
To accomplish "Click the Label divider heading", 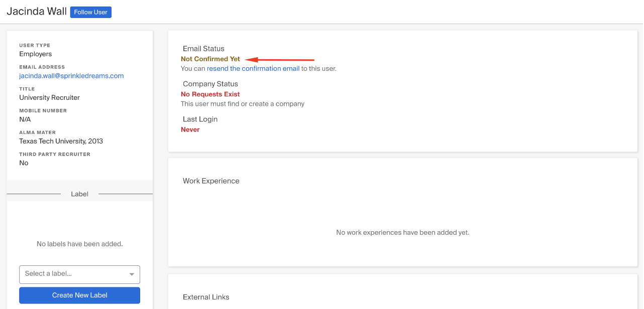I will pyautogui.click(x=79, y=194).
